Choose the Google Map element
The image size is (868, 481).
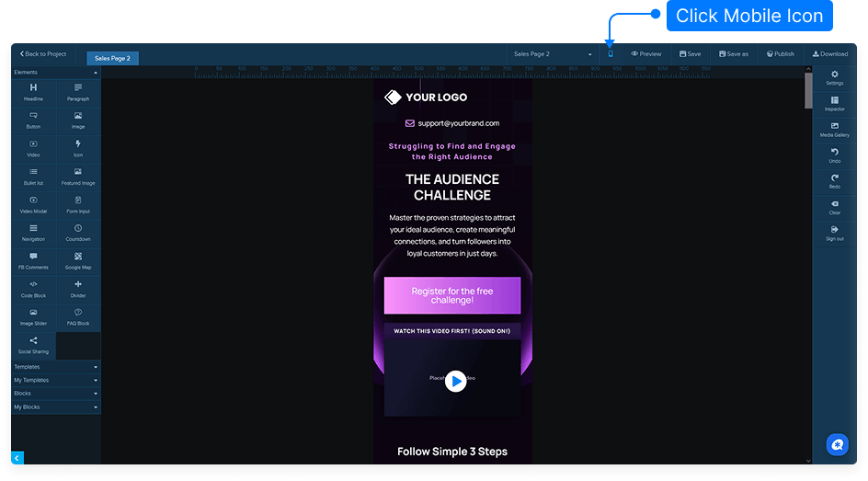[78, 260]
